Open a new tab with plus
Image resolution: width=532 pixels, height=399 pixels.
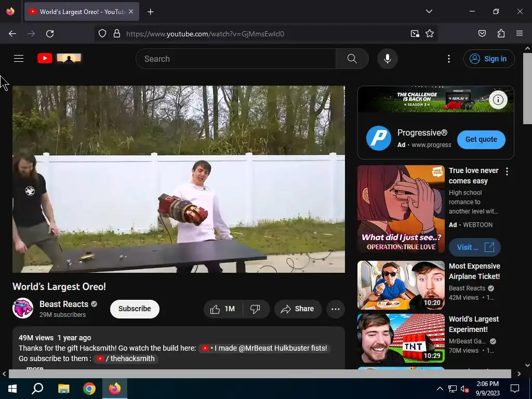pyautogui.click(x=150, y=12)
